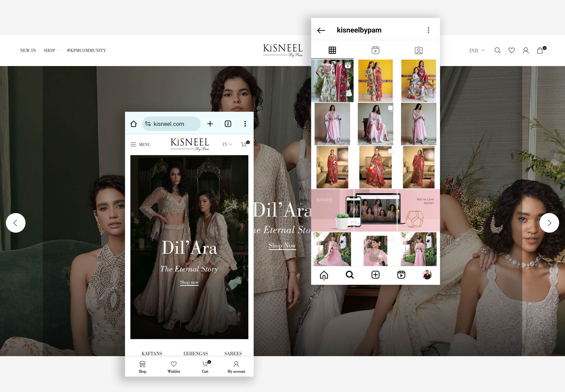Open We're Live NOW Instagram post
Screen dimensions: 565x392
tap(419, 210)
